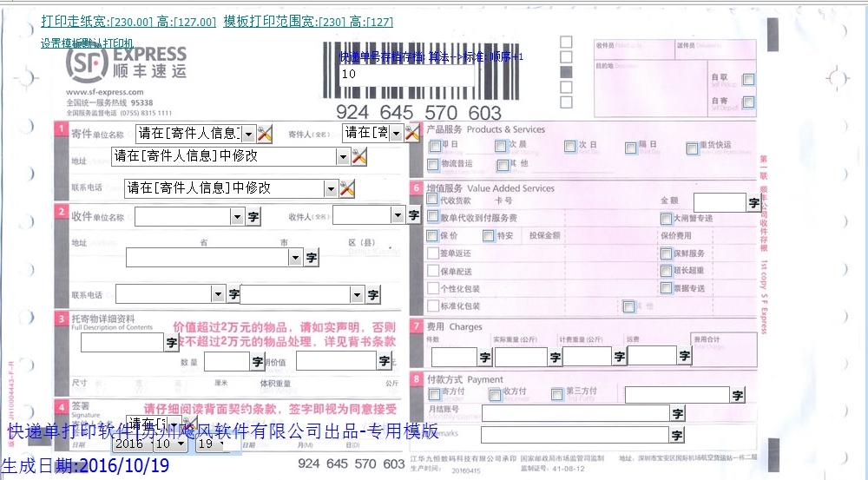
Task: Select 第三方付 payment checkbox
Action: 557,394
